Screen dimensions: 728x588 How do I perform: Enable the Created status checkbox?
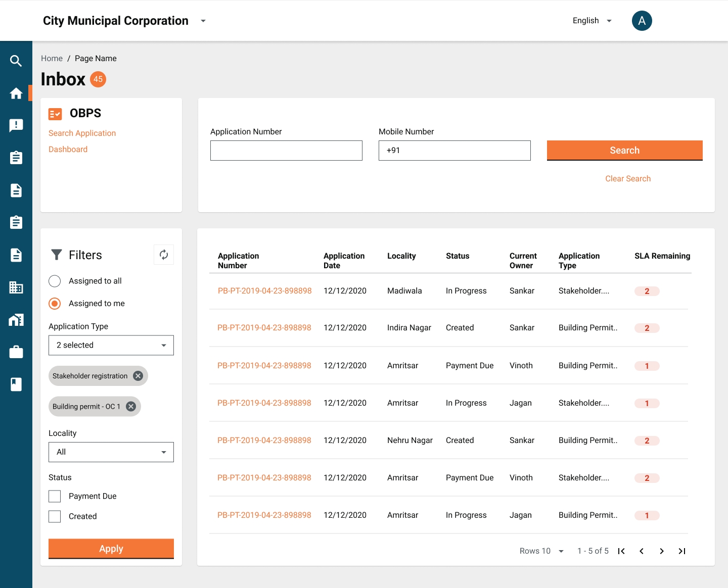pos(55,516)
